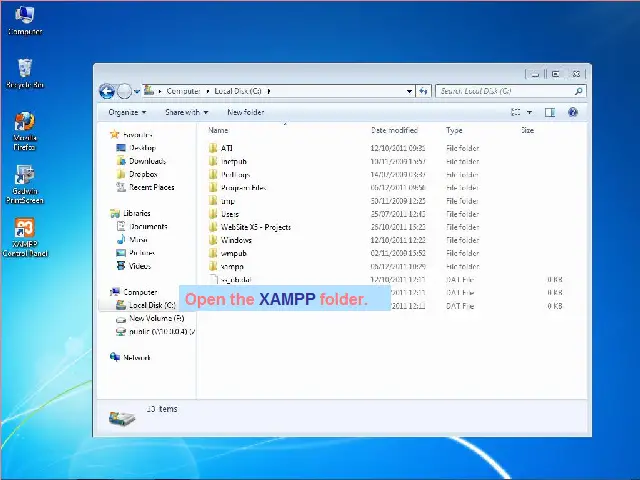Select the wmpub folder icon
640x480 pixels.
pos(213,253)
